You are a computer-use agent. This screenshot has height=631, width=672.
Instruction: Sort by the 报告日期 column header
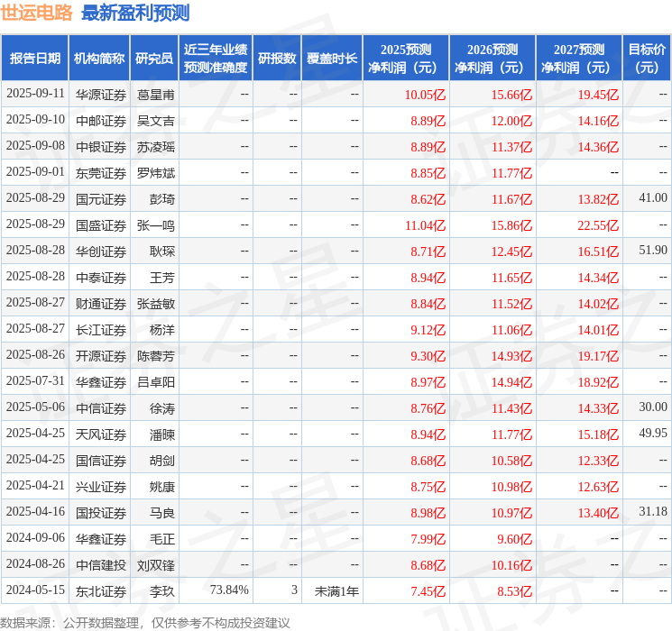tap(34, 59)
